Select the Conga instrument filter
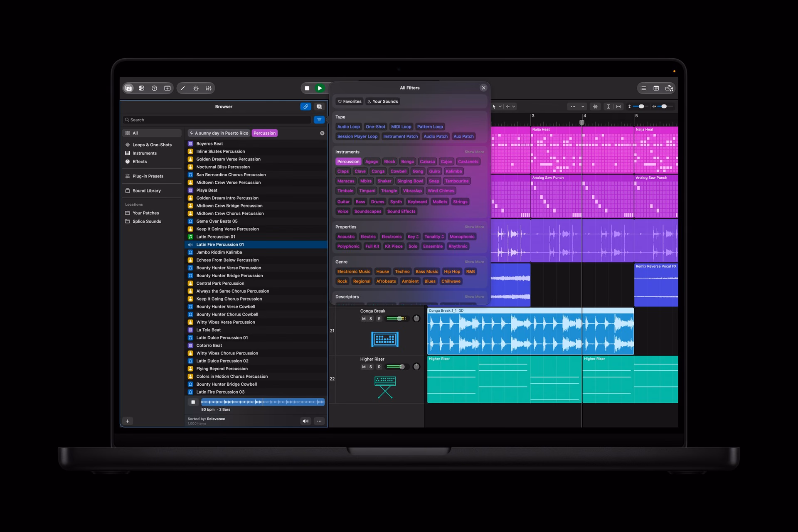Screen dimensions: 798x532 point(378,171)
